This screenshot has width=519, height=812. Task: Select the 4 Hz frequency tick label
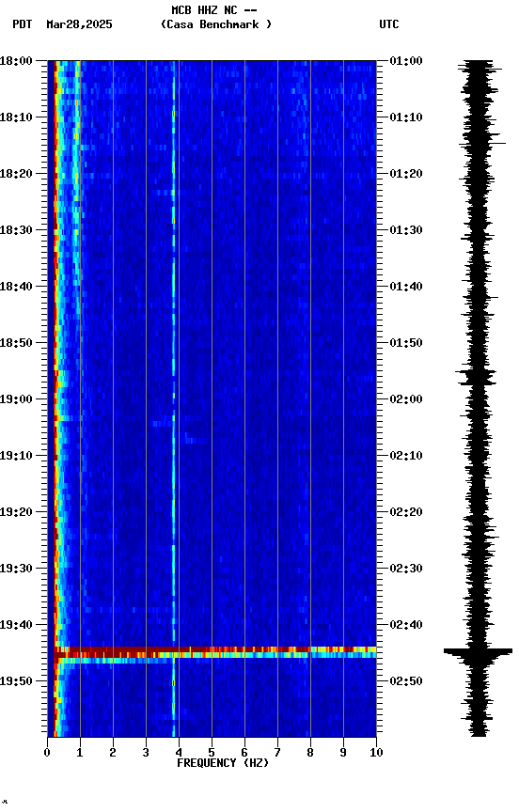point(179,753)
